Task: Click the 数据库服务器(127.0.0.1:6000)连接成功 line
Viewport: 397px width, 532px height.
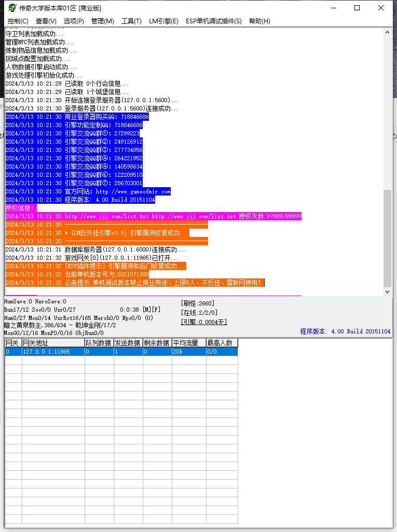Action: (95, 250)
